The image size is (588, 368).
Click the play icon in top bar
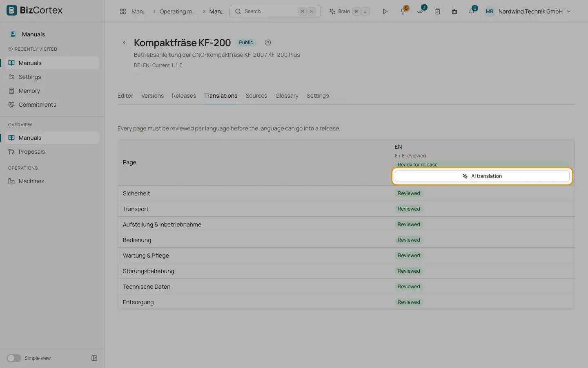385,11
